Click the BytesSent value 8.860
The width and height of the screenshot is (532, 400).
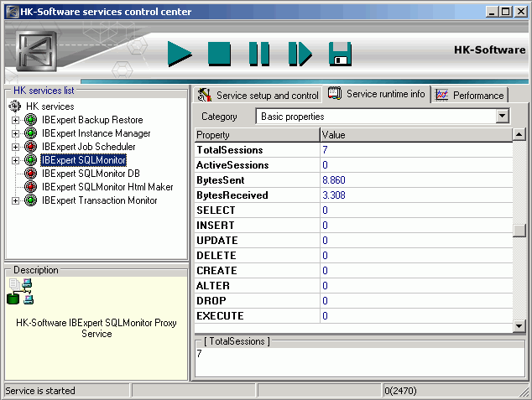(334, 180)
